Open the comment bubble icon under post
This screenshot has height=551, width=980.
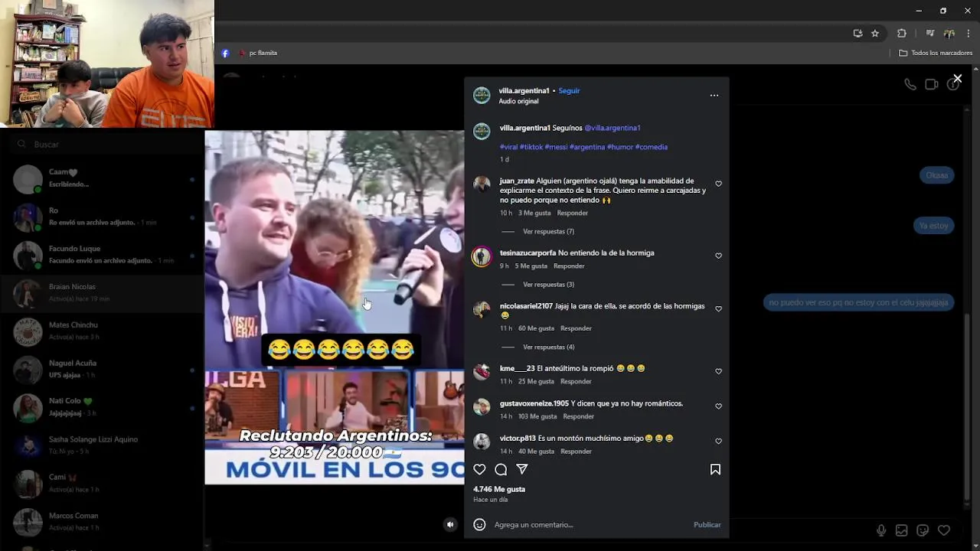point(501,469)
